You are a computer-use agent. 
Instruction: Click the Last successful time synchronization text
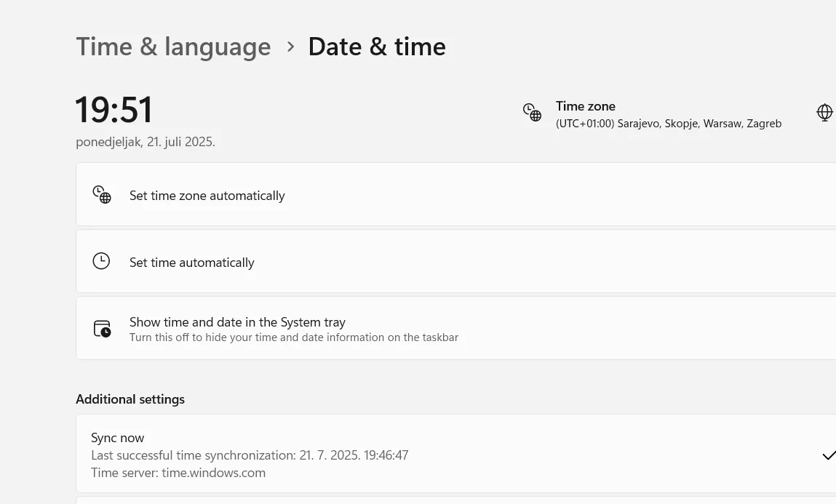pyautogui.click(x=250, y=455)
